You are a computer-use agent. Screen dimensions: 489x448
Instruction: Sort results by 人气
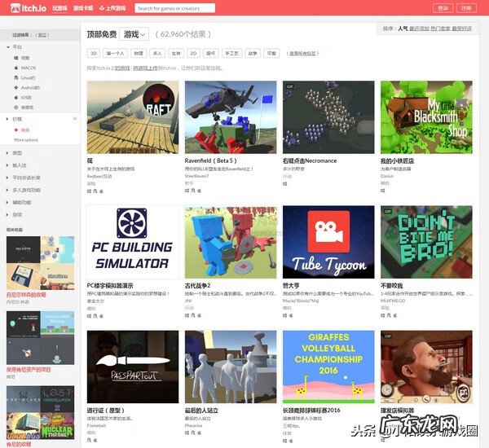pos(403,29)
